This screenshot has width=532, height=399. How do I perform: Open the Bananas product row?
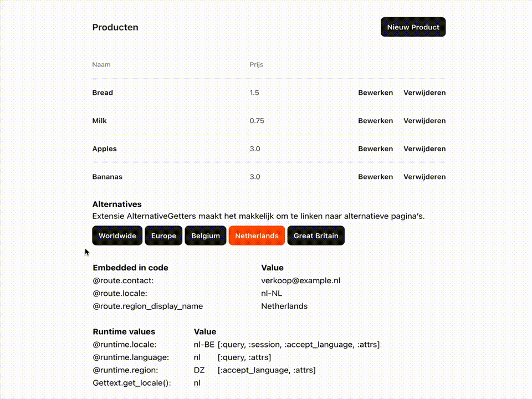tap(269, 177)
